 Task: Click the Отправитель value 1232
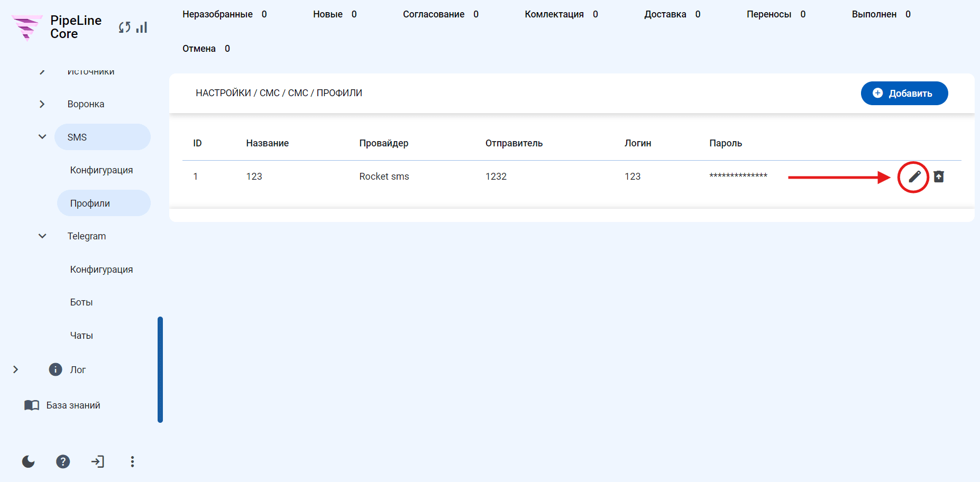496,177
